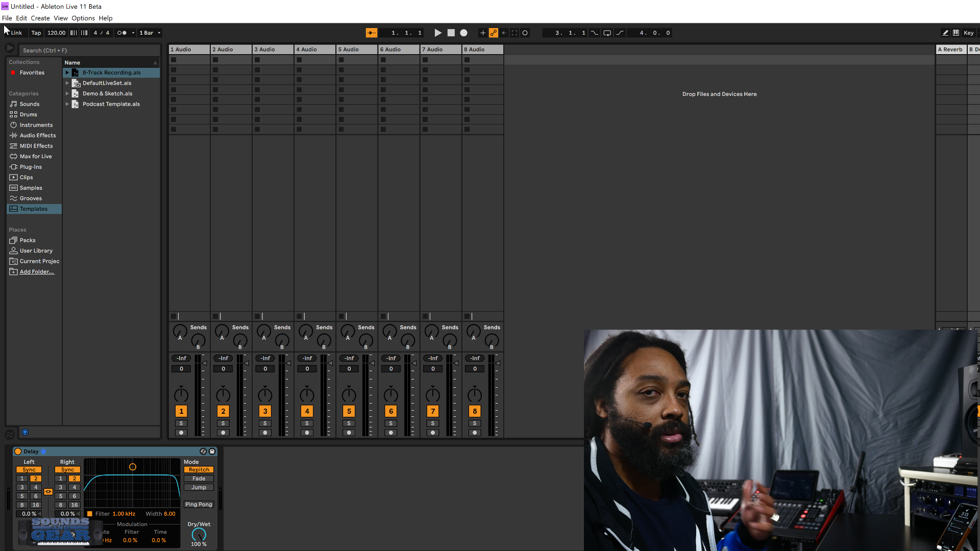Click the Tap tempo button
This screenshot has width=980, height=551.
click(36, 33)
